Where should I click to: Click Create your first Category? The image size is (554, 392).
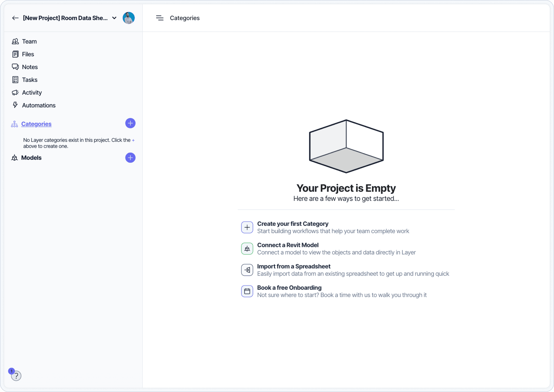(293, 224)
